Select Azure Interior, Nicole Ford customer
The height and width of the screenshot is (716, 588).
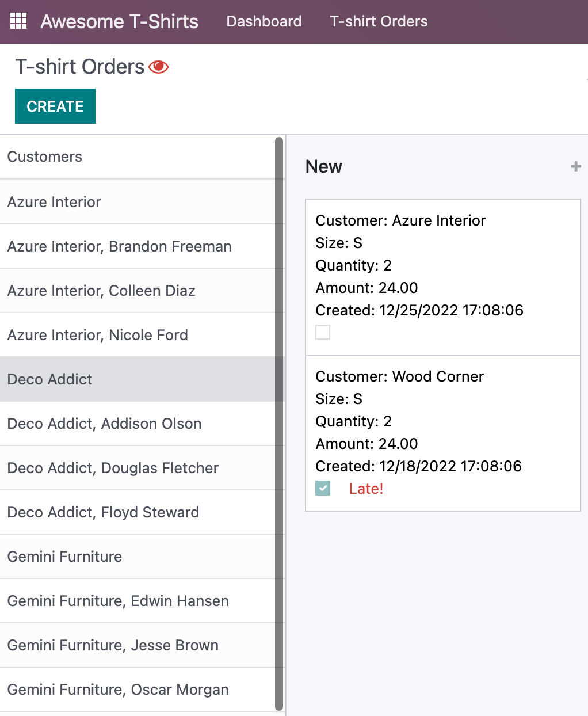[x=97, y=335]
